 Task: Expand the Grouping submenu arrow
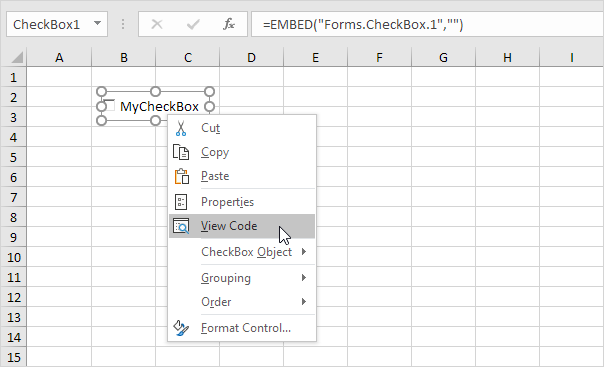click(304, 277)
